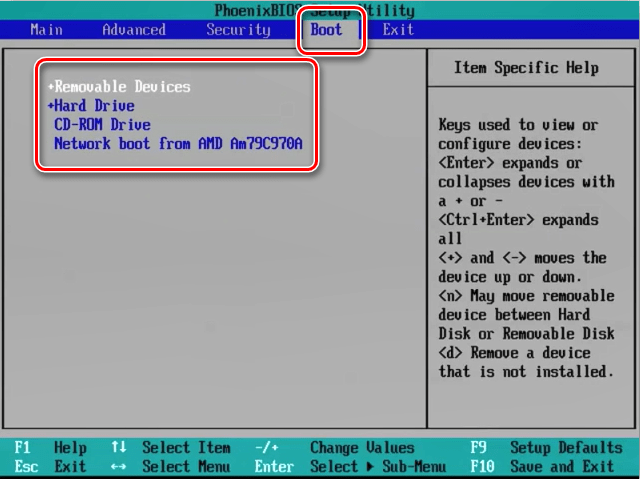640x479 pixels.
Task: Click the Enter Select Sub-Menu hint
Action: [350, 466]
